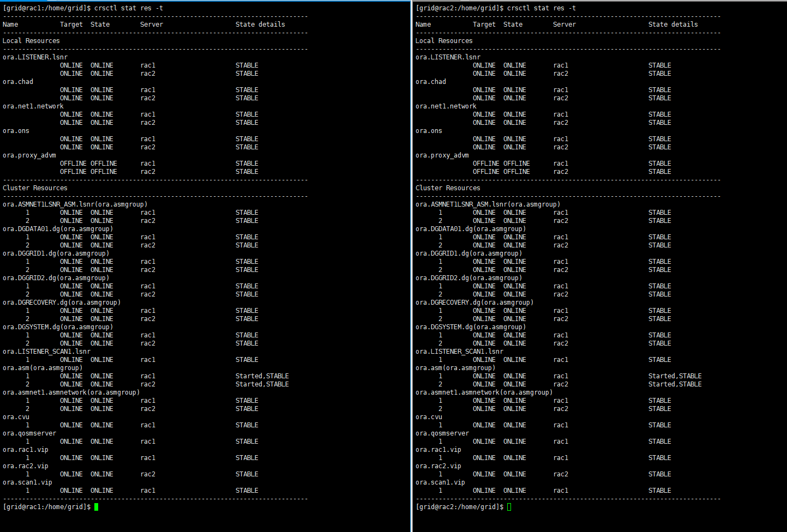Click the State details column header in the rac1 pane
This screenshot has width=787, height=532.
(260, 25)
